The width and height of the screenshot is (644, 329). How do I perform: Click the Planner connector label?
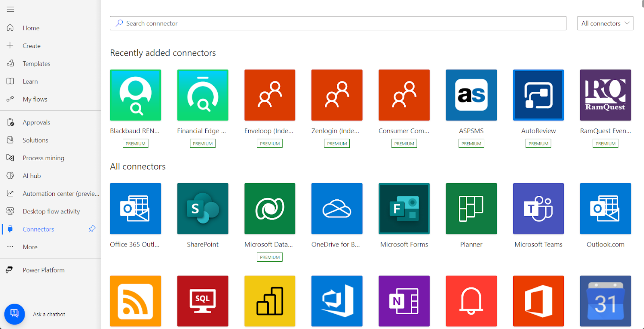[x=471, y=244]
